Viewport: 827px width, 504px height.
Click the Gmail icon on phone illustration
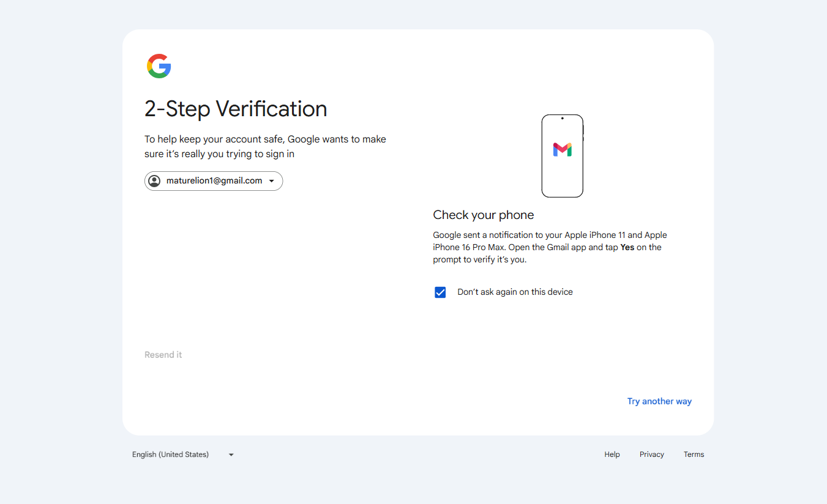click(x=562, y=150)
